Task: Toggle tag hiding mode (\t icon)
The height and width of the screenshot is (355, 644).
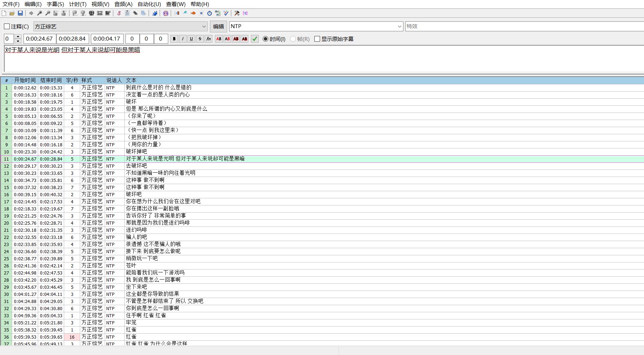Action: click(245, 13)
